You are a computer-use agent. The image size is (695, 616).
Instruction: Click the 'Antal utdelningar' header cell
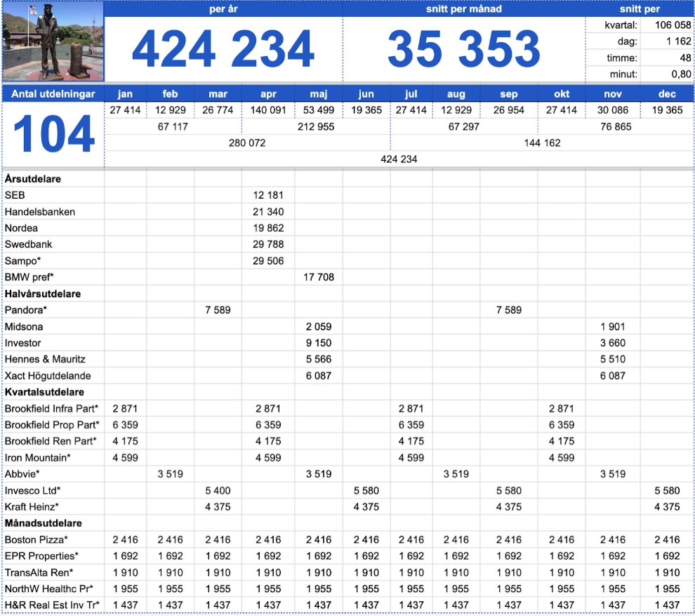[53, 94]
